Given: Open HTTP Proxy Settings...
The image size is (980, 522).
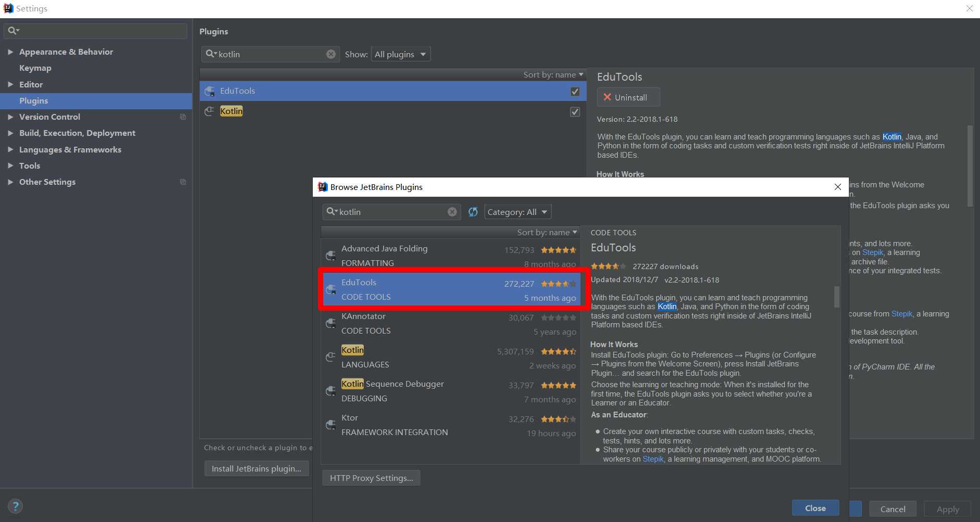Looking at the screenshot, I should pos(371,478).
